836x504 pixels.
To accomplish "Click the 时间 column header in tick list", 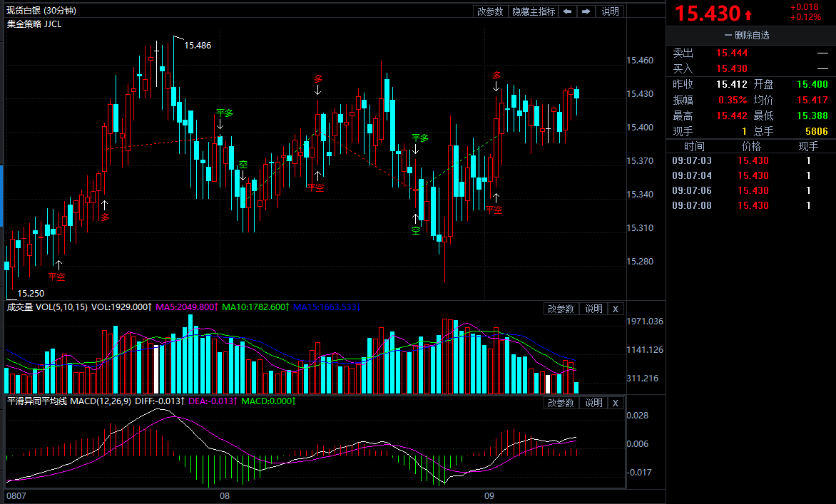I will 694,146.
